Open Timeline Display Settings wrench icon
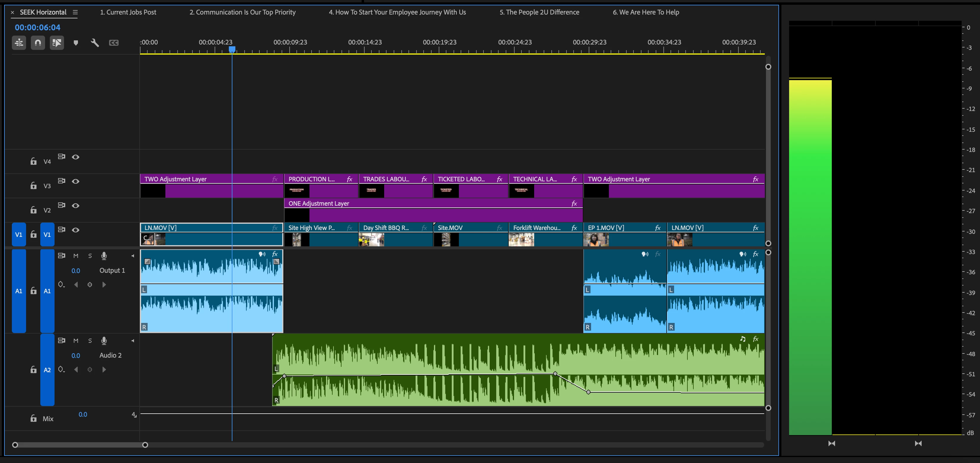Viewport: 980px width, 463px height. [x=95, y=43]
